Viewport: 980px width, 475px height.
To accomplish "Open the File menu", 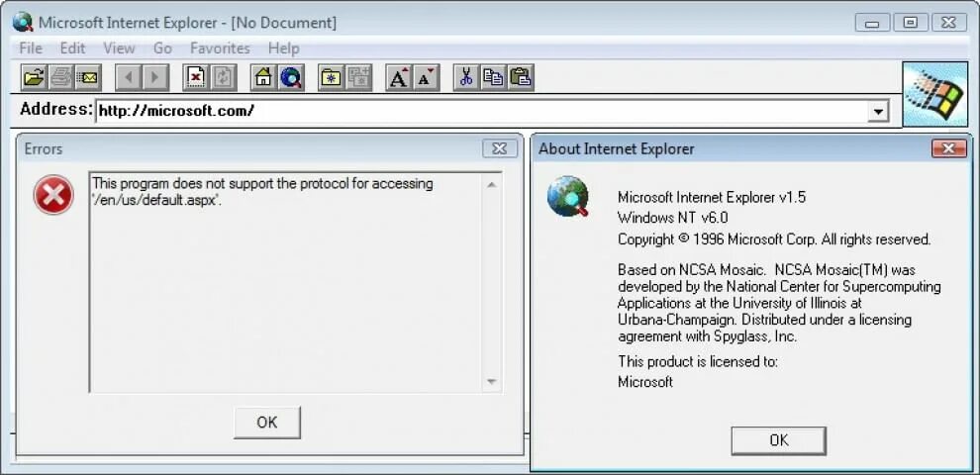I will [31, 48].
